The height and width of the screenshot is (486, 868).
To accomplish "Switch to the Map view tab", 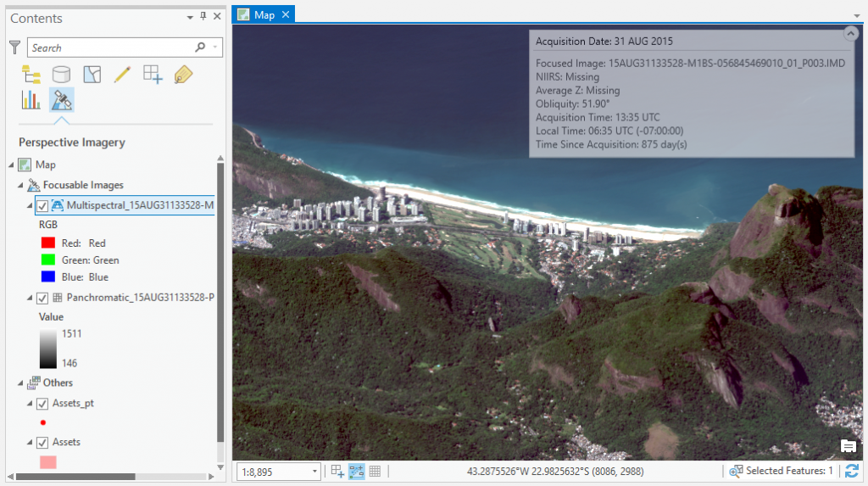I will (264, 15).
